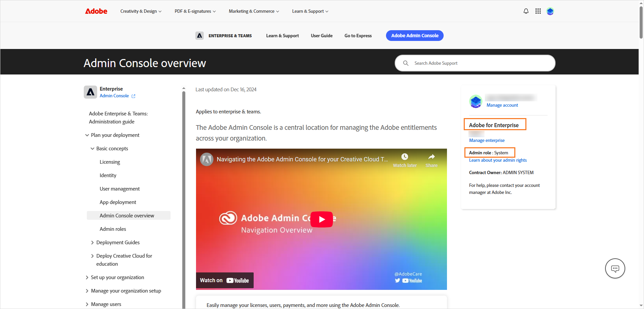Click the Adobe Admin Console button

click(415, 36)
